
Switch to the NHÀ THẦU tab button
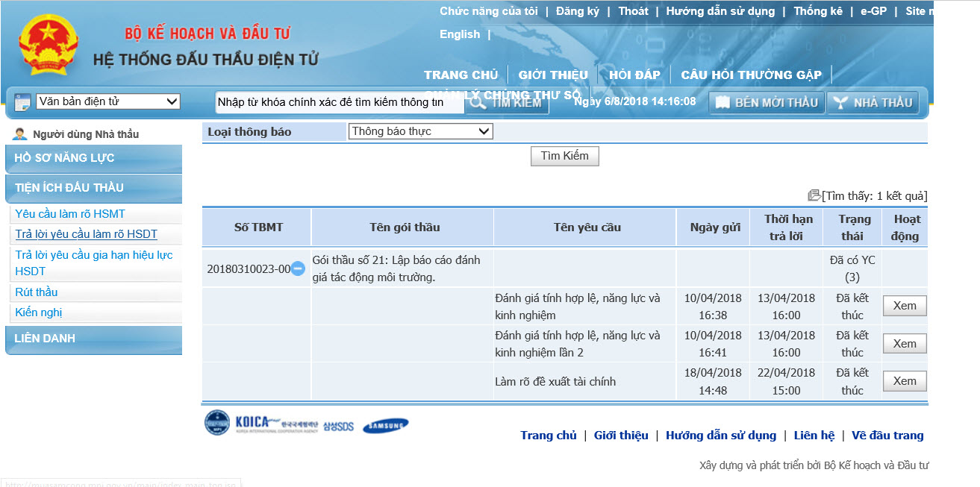tap(873, 102)
